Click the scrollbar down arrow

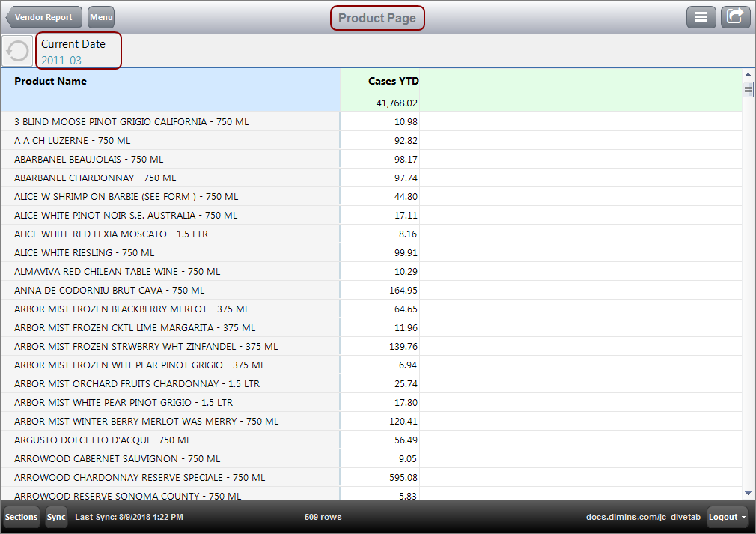pos(749,492)
